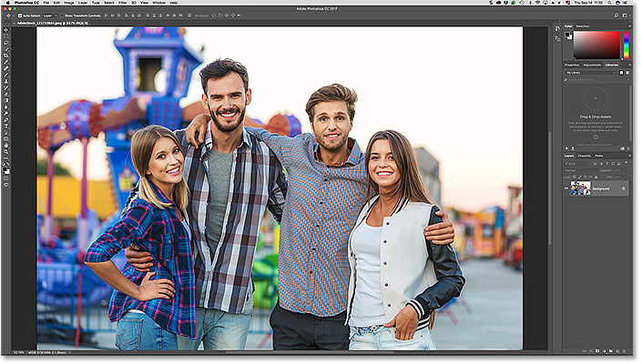Select the Eraser tool
The width and height of the screenshot is (642, 364).
point(5,94)
